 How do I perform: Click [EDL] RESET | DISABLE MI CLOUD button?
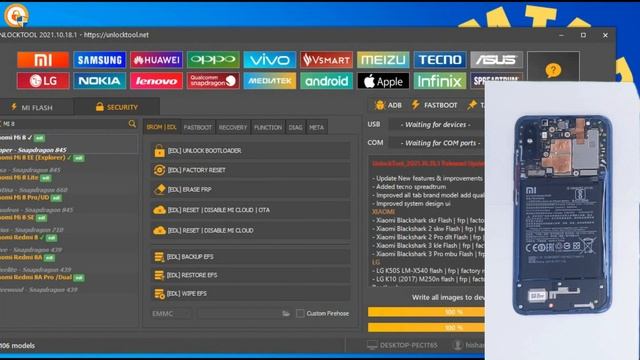pos(251,230)
